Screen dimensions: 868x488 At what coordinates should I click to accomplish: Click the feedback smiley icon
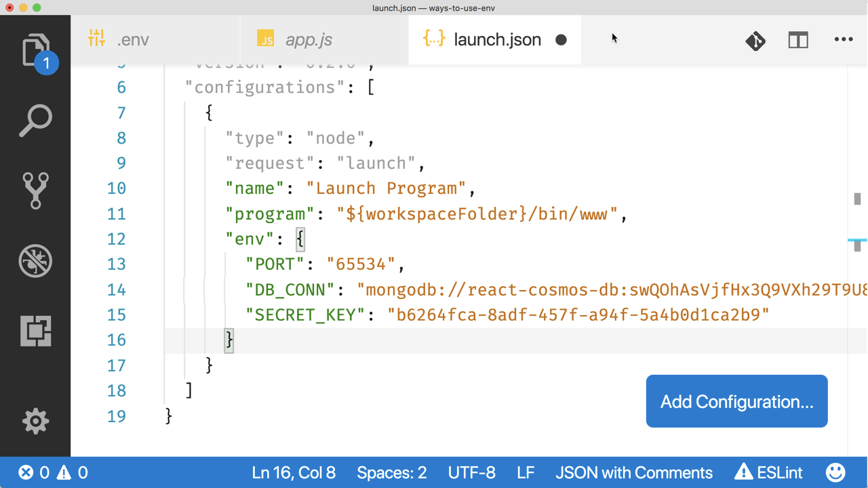coord(835,472)
